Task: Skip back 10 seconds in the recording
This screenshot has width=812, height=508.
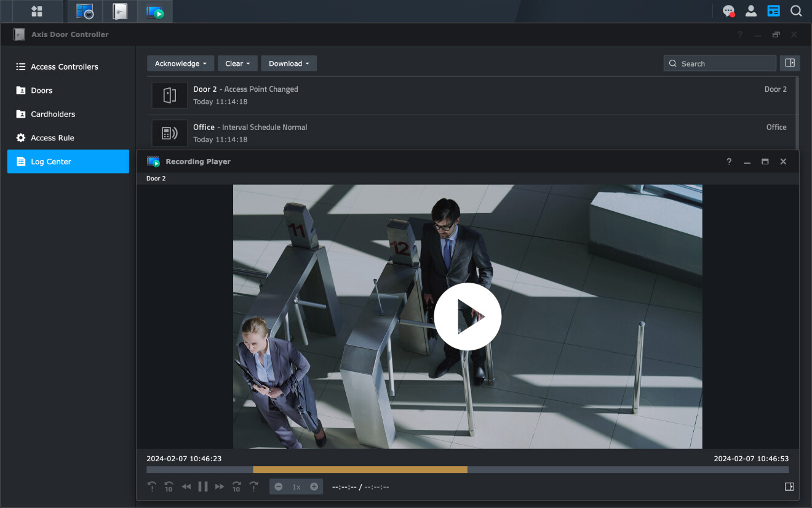Action: click(169, 486)
